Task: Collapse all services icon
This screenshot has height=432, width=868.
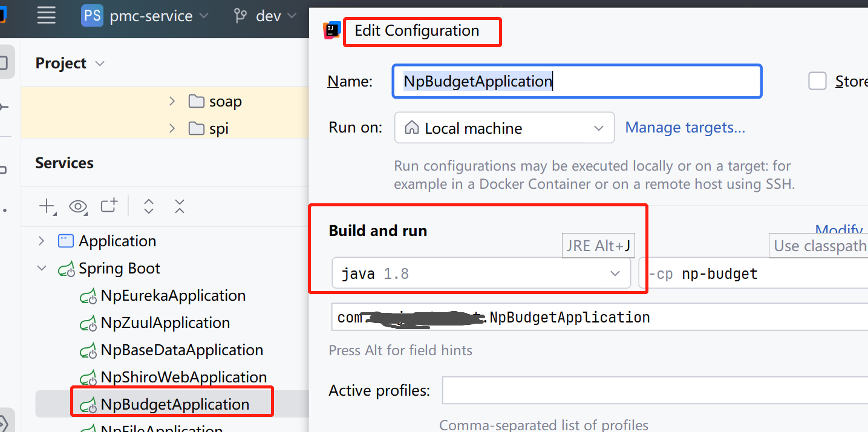Action: [x=179, y=206]
